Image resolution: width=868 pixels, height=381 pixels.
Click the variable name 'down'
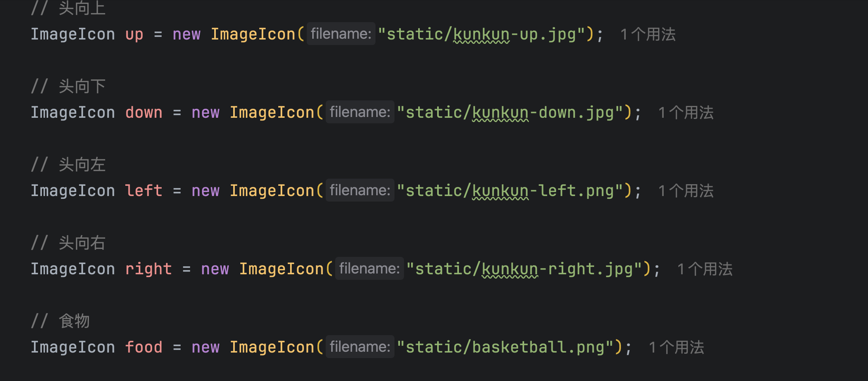(143, 113)
